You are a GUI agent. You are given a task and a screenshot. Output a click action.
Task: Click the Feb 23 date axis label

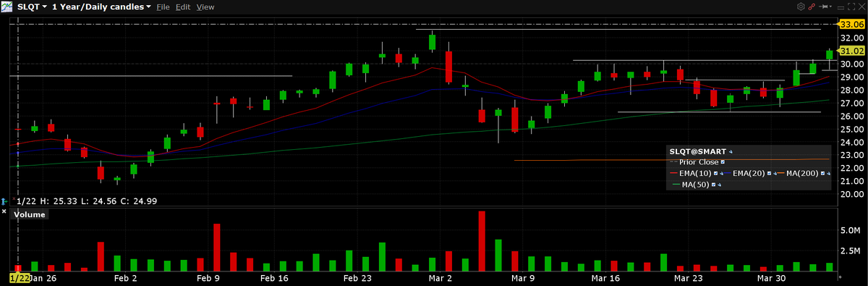pos(357,278)
